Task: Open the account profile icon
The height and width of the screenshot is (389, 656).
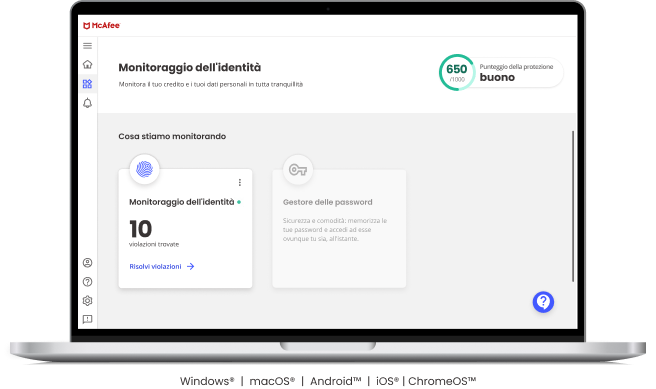Action: 87,263
